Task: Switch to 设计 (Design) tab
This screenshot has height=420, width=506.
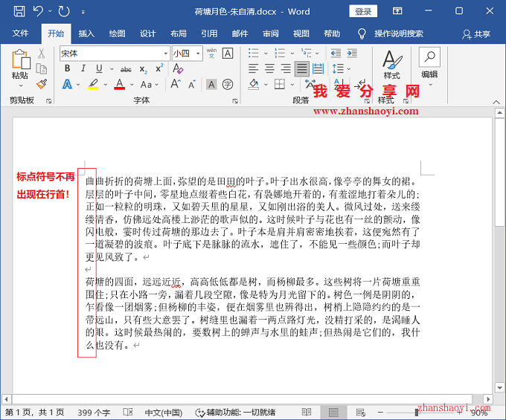Action: (148, 33)
